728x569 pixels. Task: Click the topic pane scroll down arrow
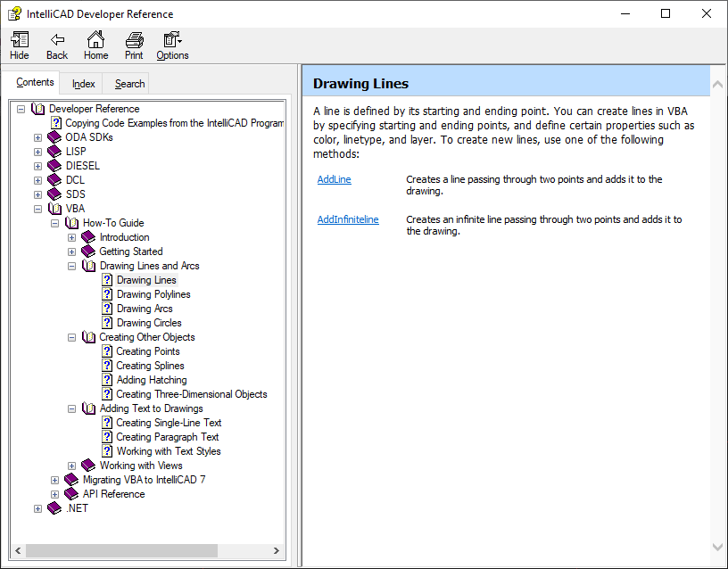[x=717, y=548]
